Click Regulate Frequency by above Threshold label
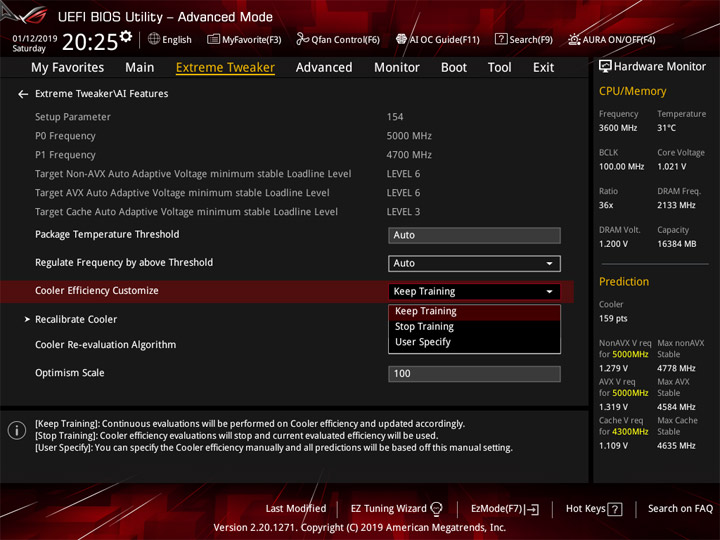The height and width of the screenshot is (540, 720). [x=124, y=262]
